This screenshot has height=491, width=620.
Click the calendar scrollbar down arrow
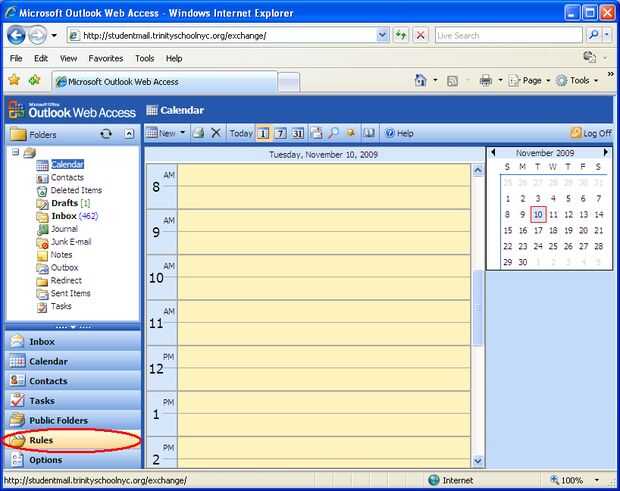[478, 461]
